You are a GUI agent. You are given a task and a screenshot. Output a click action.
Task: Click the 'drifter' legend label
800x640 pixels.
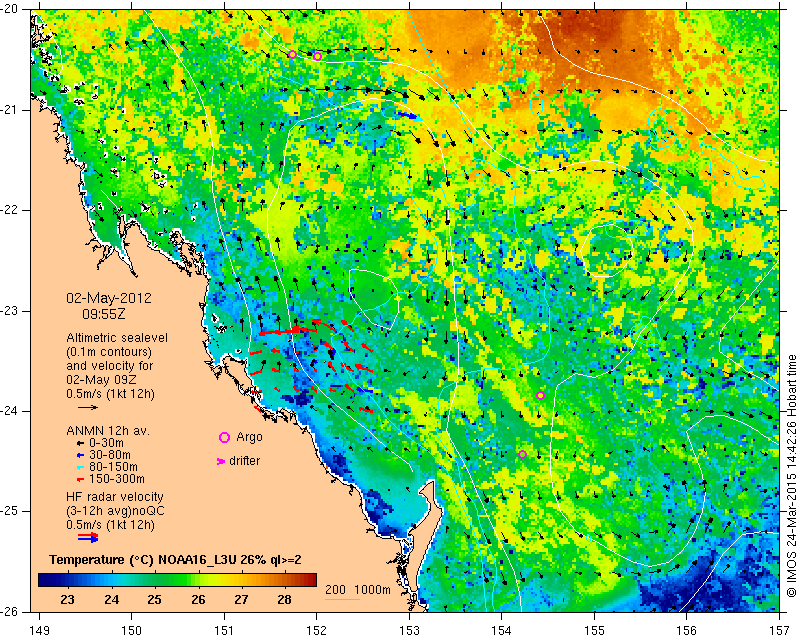pos(244,461)
